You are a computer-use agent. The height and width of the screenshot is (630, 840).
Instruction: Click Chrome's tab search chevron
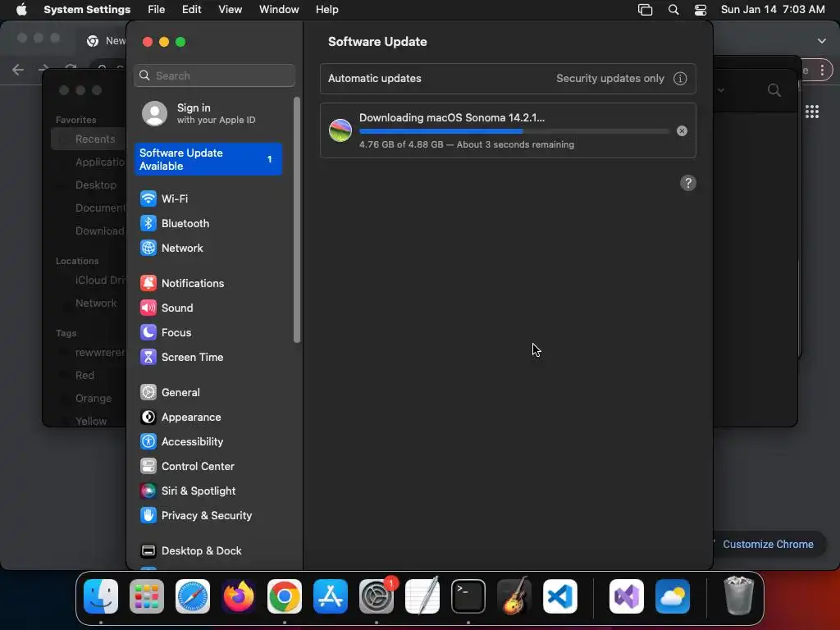click(x=822, y=41)
